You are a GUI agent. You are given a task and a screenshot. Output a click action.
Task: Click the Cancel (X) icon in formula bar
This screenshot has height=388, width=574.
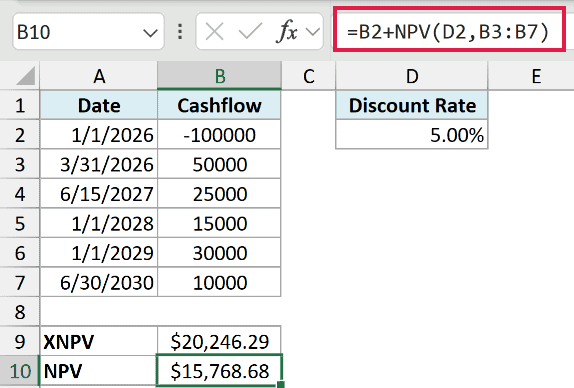pyautogui.click(x=215, y=32)
